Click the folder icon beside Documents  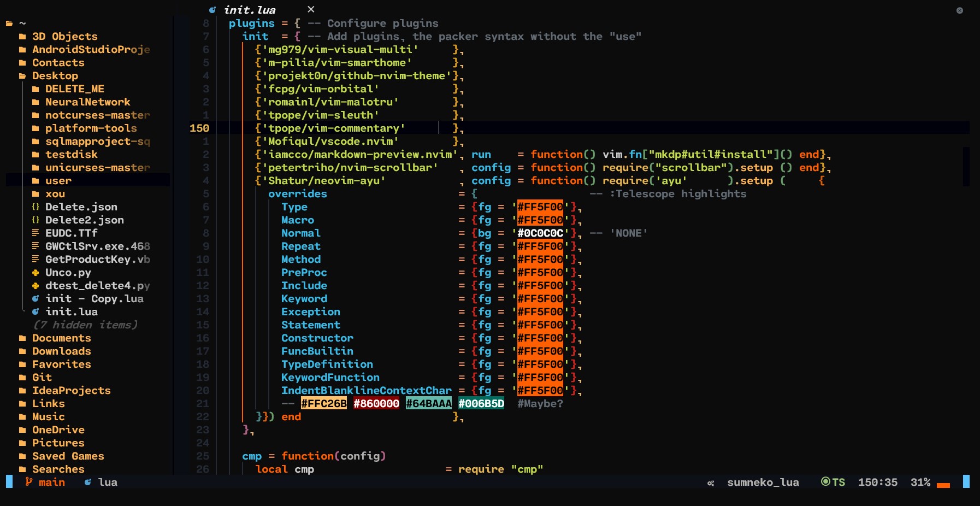[22, 338]
